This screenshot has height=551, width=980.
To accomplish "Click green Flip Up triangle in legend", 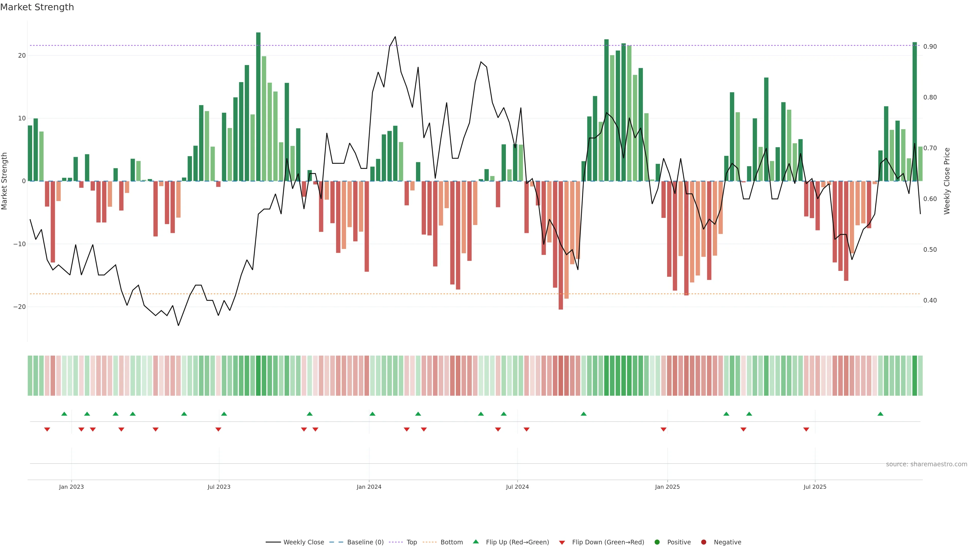I will click(475, 542).
